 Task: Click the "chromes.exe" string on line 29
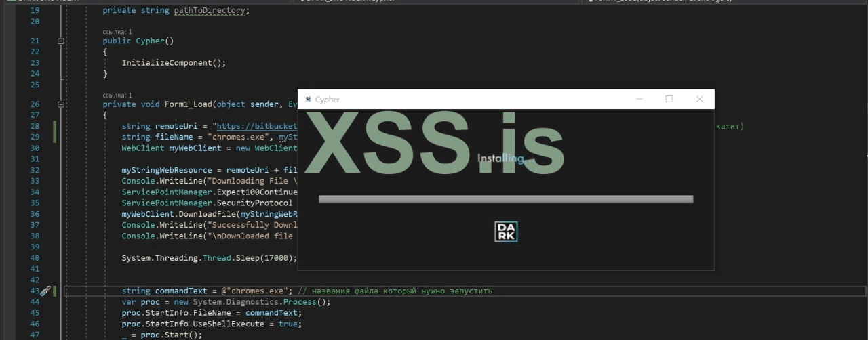click(239, 137)
